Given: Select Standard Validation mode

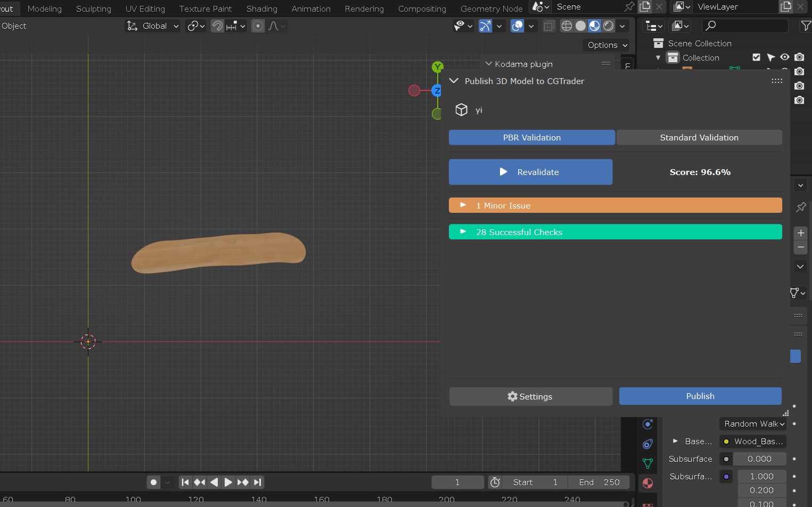Looking at the screenshot, I should point(699,138).
